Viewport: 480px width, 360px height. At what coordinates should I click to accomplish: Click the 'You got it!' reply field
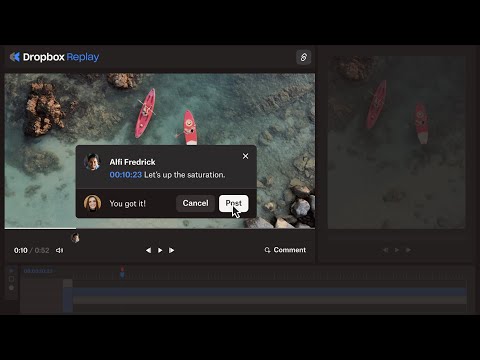click(128, 204)
